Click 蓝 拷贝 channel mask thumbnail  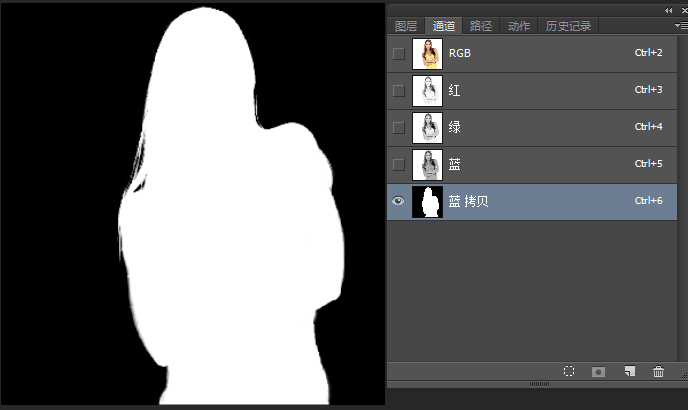pos(427,201)
